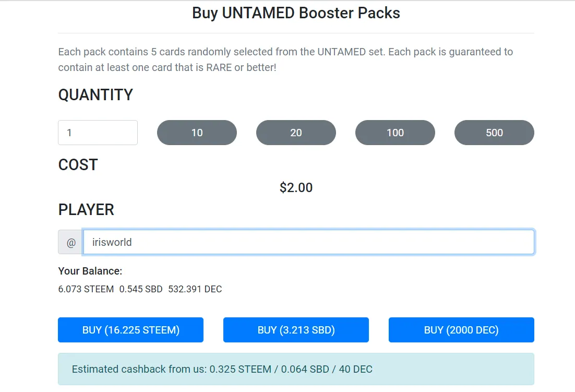Click the Your Balance label

[90, 271]
